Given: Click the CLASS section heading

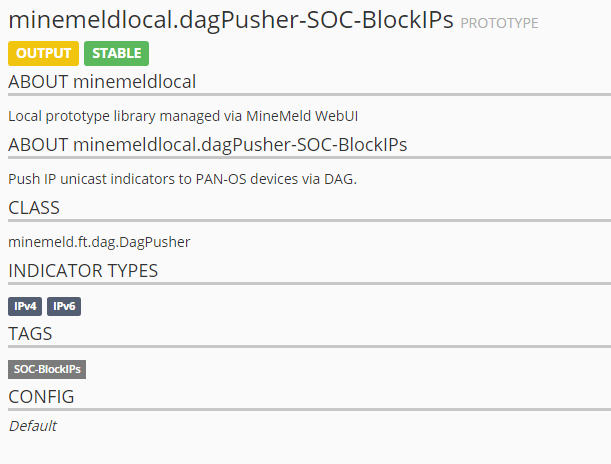Looking at the screenshot, I should [x=34, y=208].
